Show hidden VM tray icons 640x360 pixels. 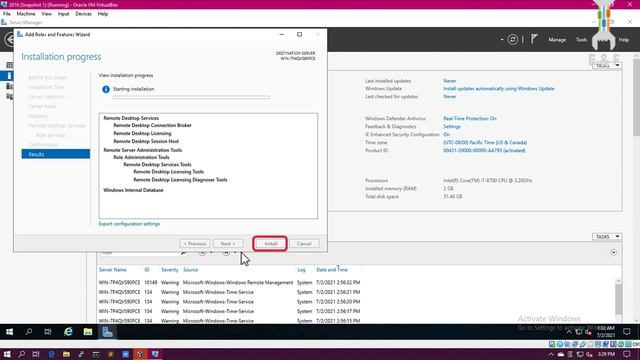(569, 332)
